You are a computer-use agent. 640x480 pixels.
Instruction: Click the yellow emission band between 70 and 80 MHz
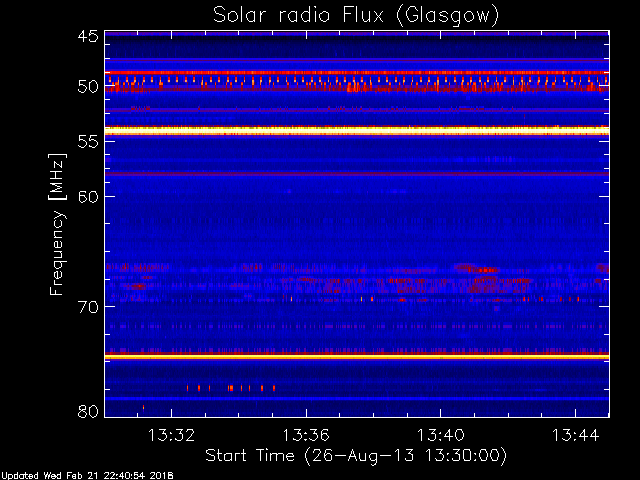pos(357,357)
